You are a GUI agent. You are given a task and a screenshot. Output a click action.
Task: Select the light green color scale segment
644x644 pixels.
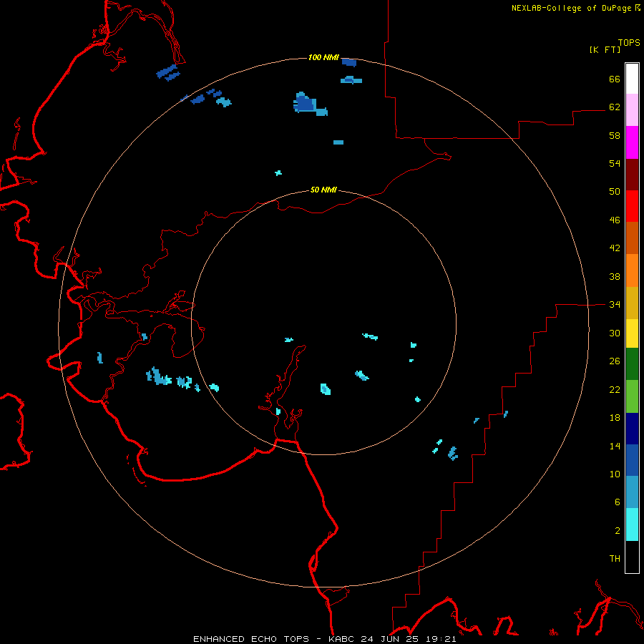coord(632,396)
